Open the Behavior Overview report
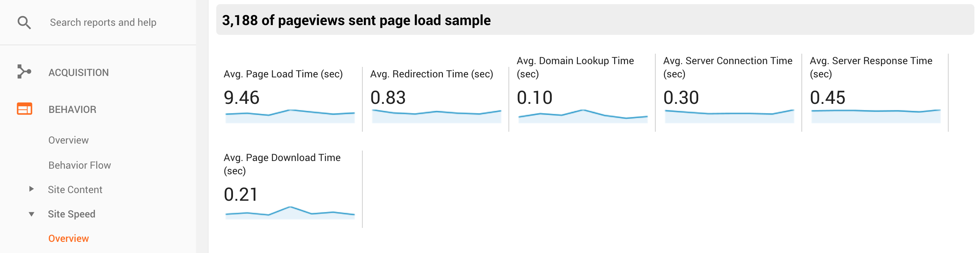This screenshot has width=980, height=253. click(68, 140)
